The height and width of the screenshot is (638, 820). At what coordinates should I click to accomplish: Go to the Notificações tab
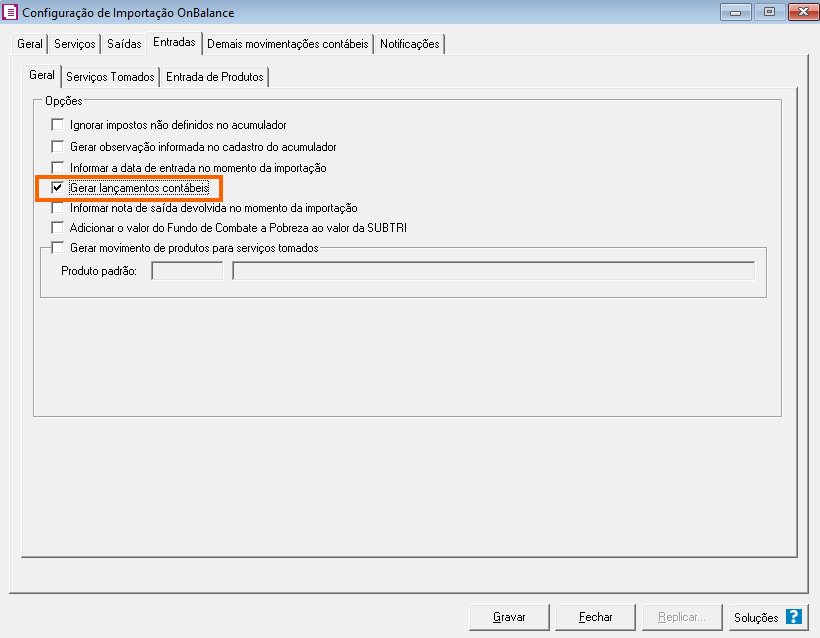pyautogui.click(x=409, y=44)
